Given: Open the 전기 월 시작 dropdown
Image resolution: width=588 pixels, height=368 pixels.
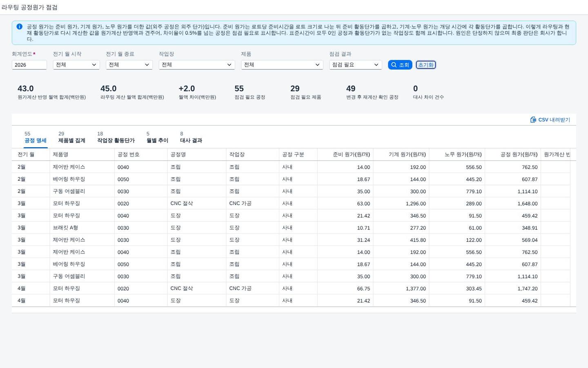Looking at the screenshot, I should pos(76,65).
